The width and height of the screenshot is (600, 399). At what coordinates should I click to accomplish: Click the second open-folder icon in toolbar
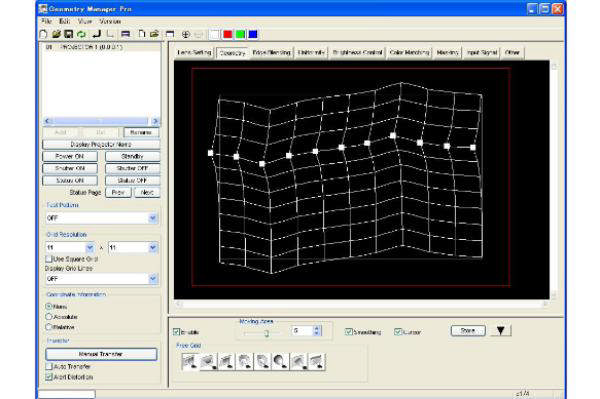click(154, 34)
